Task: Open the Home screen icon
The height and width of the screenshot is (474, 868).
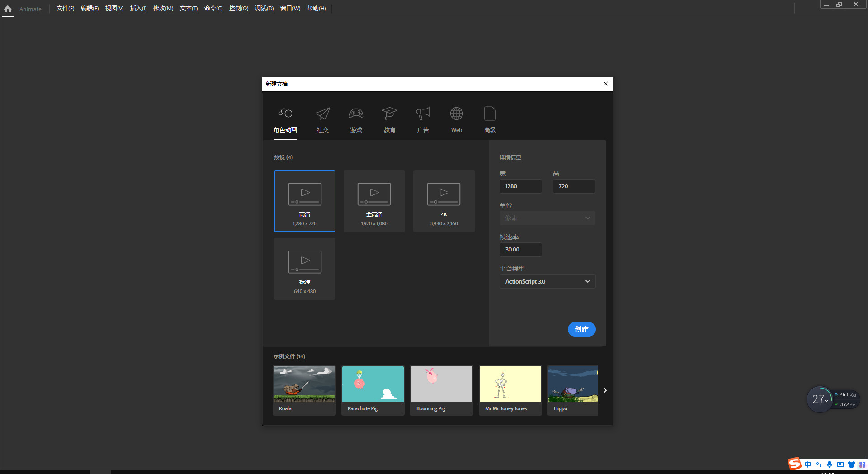Action: click(8, 9)
